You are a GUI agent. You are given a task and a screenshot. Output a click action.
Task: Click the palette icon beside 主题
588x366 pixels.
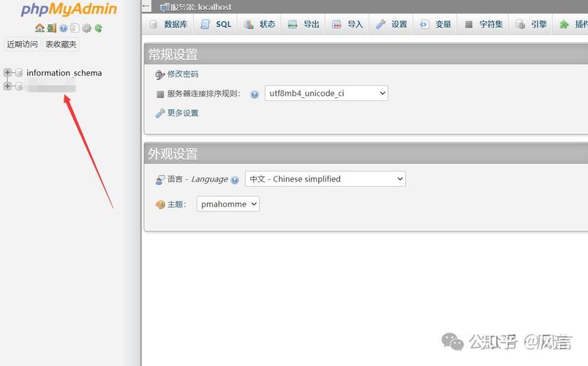pos(160,204)
